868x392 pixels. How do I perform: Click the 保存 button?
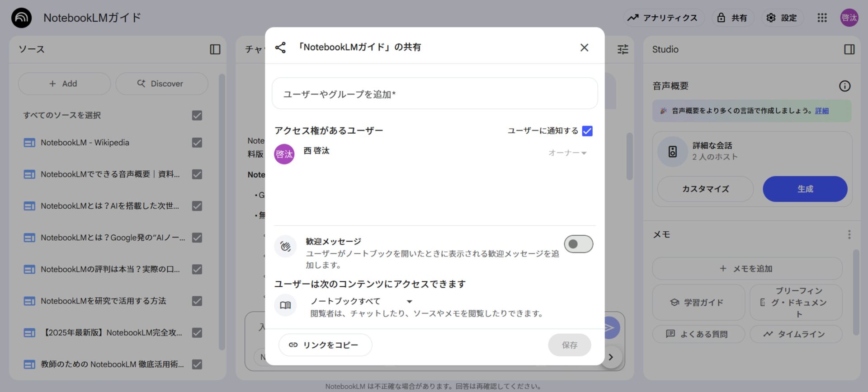click(569, 345)
